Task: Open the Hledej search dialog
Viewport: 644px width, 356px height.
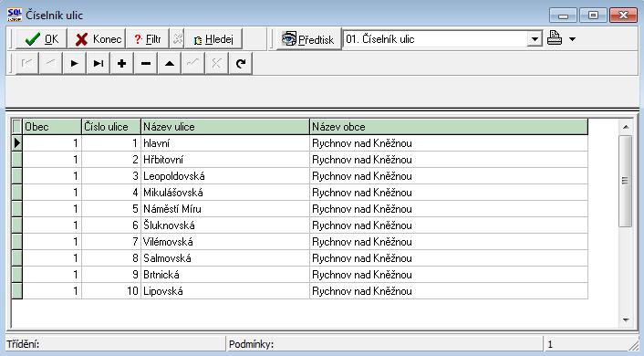Action: point(213,39)
